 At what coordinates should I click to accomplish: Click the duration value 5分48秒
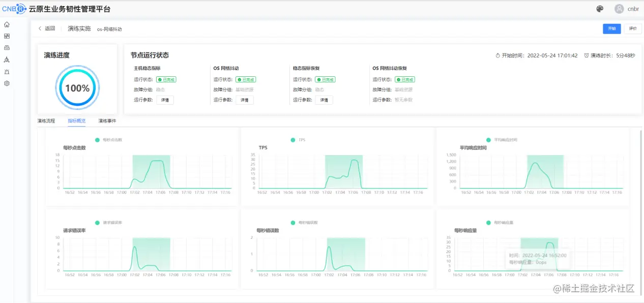(x=626, y=55)
